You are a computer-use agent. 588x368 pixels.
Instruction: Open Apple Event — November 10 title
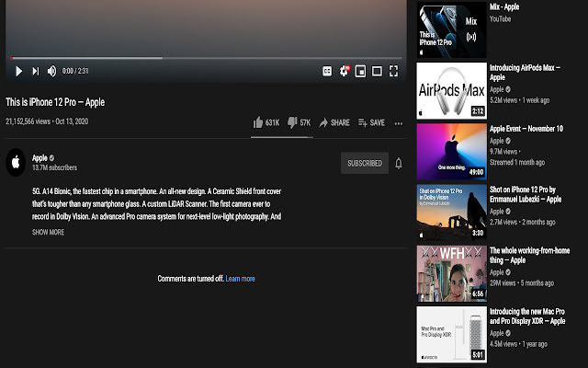tap(526, 129)
